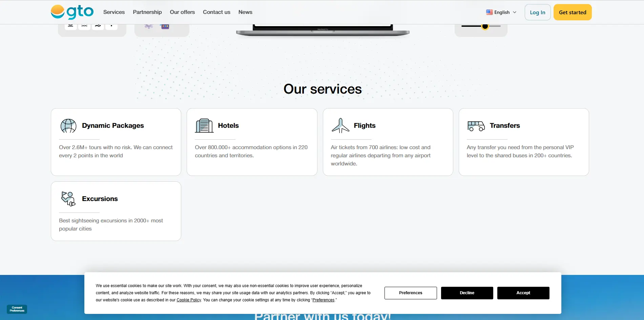The image size is (644, 320).
Task: Decline non-essential cookies
Action: coord(467,293)
